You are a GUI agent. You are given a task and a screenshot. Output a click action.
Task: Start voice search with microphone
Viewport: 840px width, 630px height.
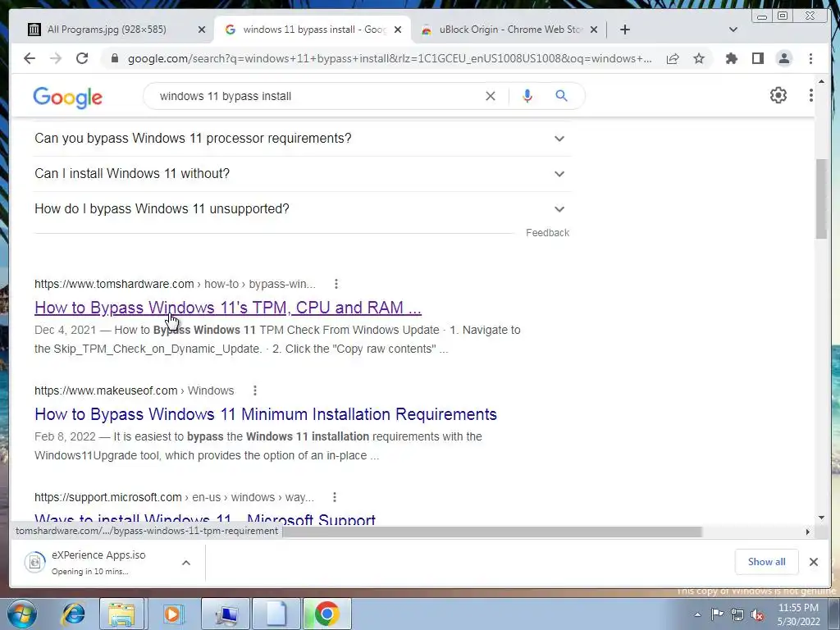point(527,96)
